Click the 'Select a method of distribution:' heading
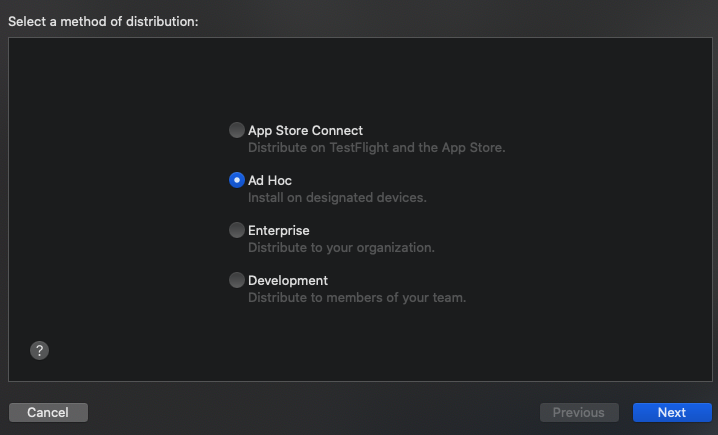 coord(103,22)
